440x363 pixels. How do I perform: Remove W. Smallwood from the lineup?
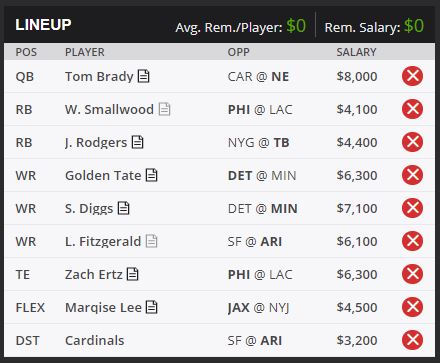(412, 109)
